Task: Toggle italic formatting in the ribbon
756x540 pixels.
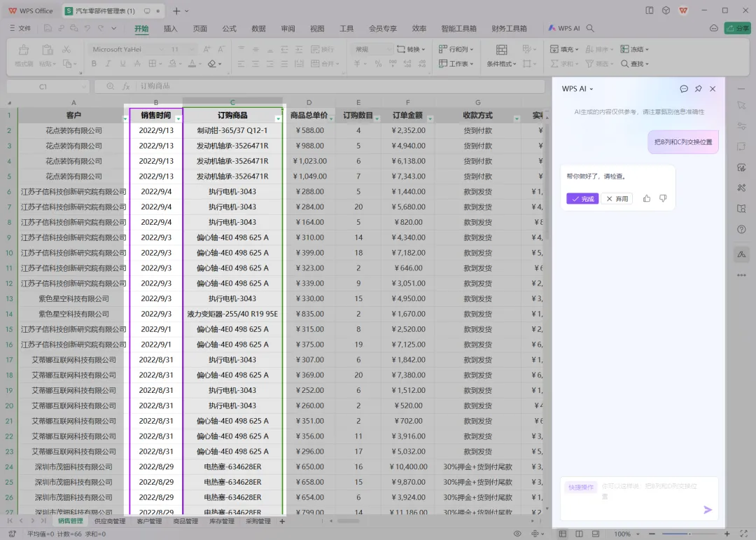Action: tap(108, 63)
